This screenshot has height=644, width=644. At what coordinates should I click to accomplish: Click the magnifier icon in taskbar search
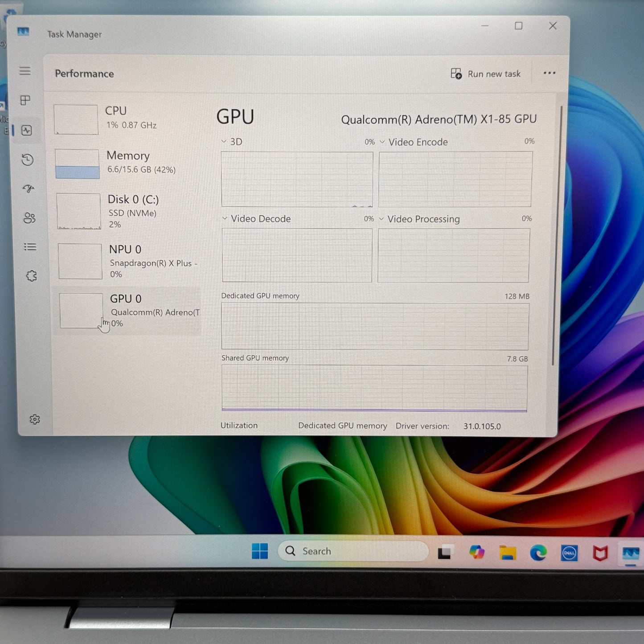(x=290, y=551)
